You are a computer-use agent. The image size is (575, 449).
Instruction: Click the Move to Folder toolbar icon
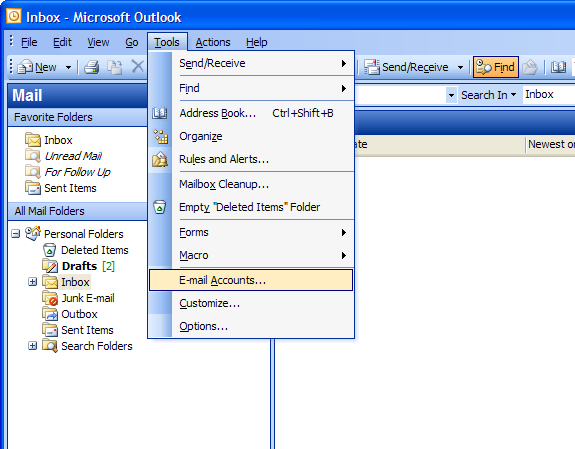point(114,67)
